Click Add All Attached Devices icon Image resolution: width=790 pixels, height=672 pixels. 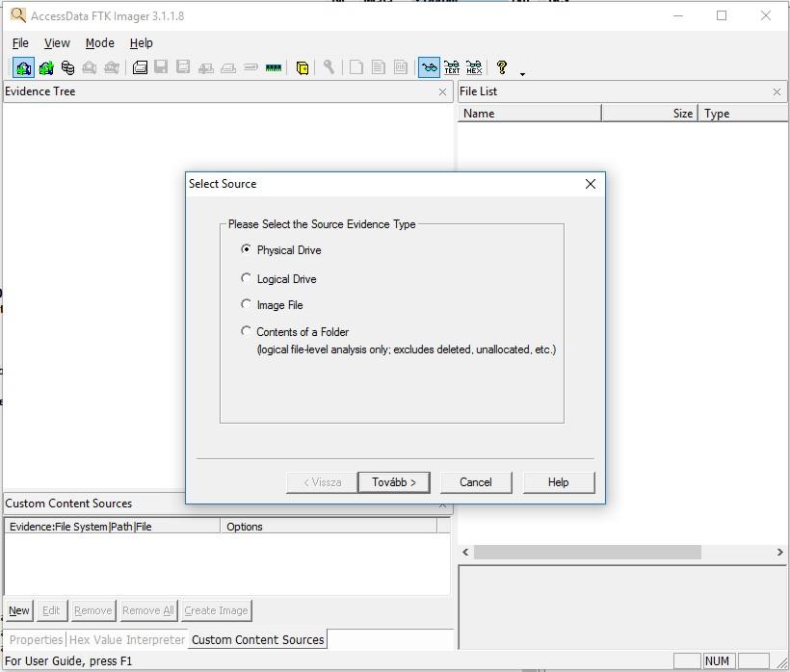pos(46,67)
